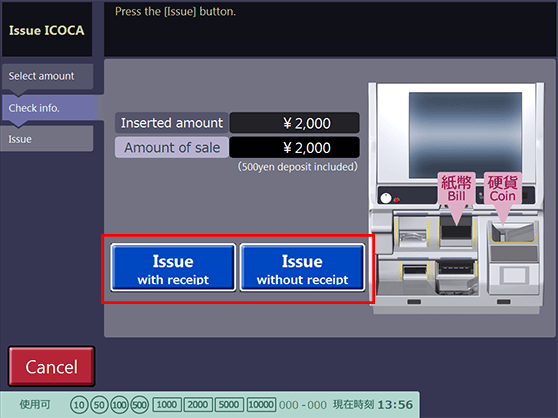Open the Issue step in sidebar
Viewport: 558px width, 418px height.
click(x=47, y=139)
